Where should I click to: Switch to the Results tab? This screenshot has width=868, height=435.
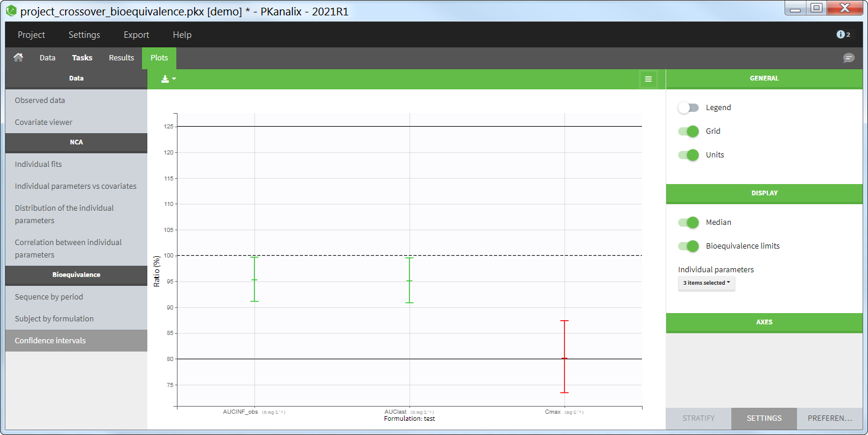[121, 58]
